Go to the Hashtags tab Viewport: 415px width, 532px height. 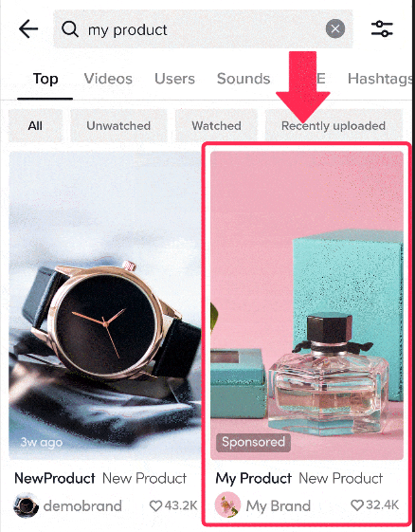point(381,79)
